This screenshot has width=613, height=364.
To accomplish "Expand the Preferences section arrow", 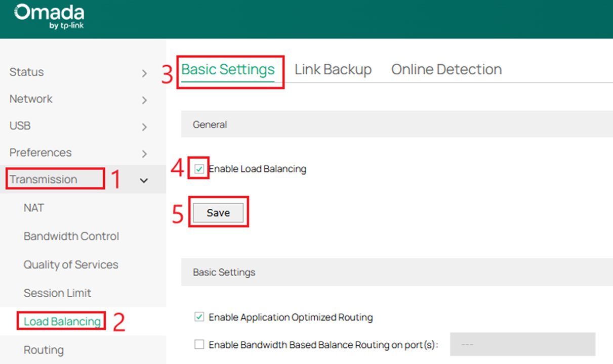I will (x=144, y=154).
